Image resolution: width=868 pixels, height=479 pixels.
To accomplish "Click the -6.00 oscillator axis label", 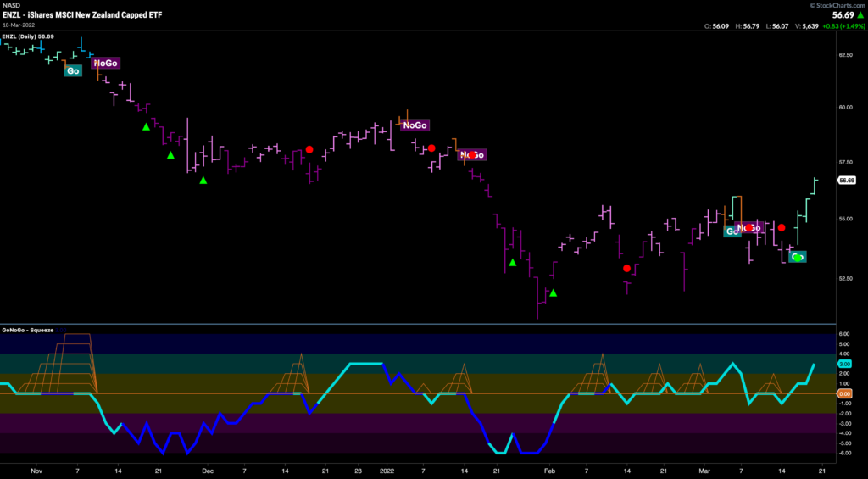I will 844,454.
